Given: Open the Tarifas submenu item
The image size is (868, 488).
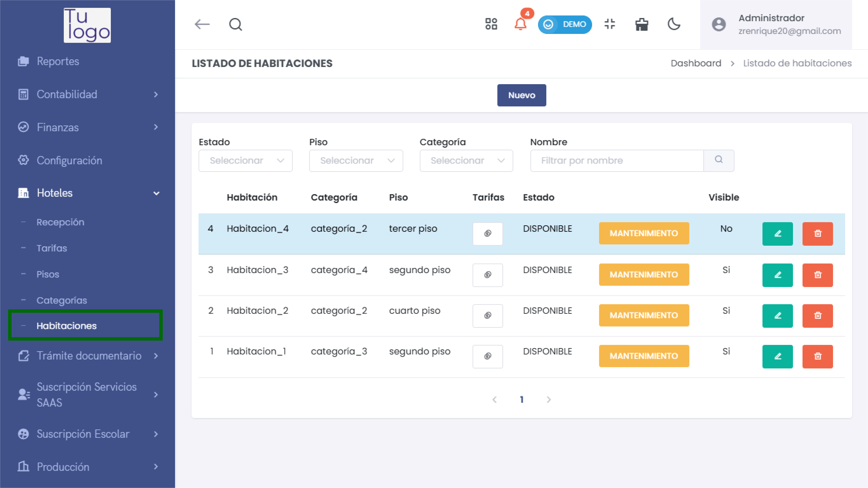Looking at the screenshot, I should [51, 248].
